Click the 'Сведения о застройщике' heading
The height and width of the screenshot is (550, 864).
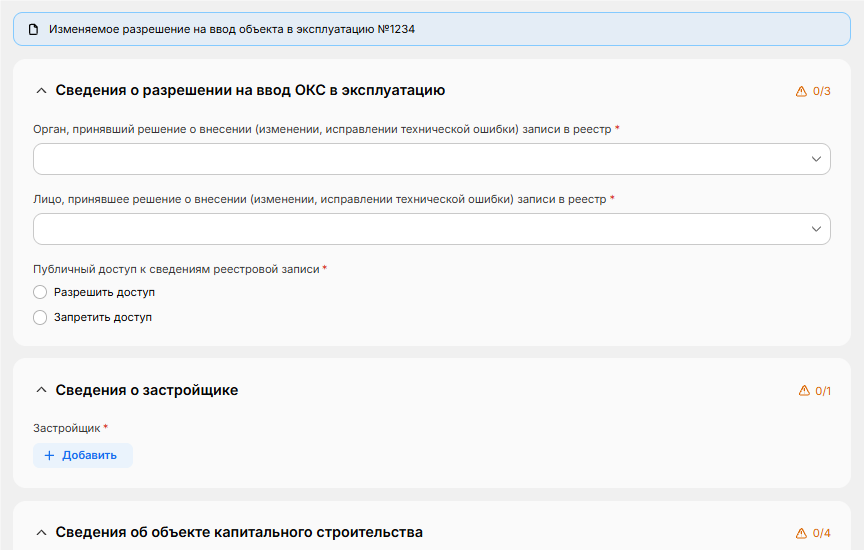pos(147,390)
